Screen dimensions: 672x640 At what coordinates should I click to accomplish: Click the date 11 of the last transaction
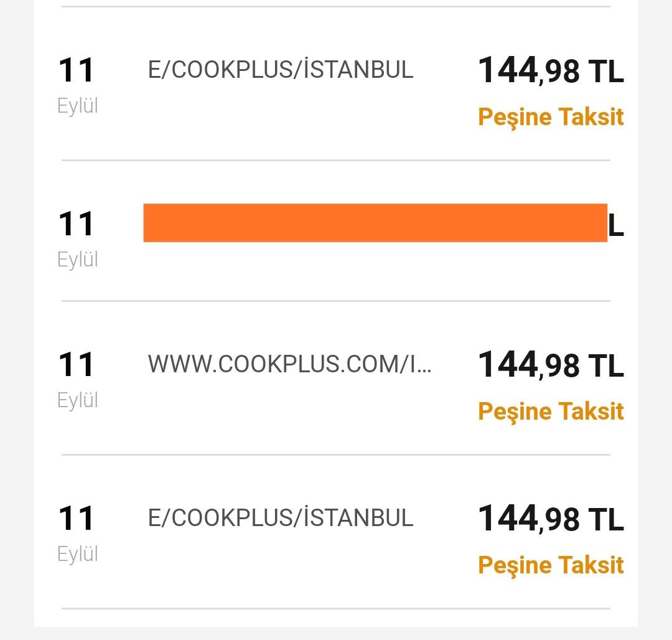click(76, 518)
